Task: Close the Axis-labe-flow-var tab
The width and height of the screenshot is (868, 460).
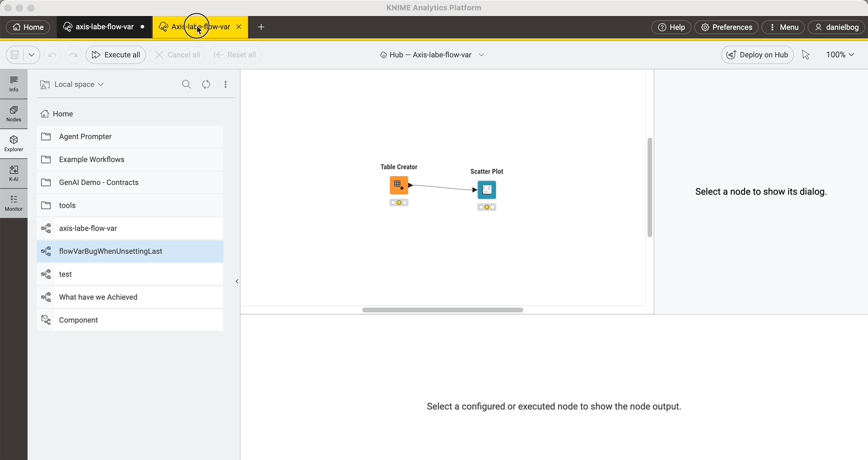Action: click(x=239, y=27)
